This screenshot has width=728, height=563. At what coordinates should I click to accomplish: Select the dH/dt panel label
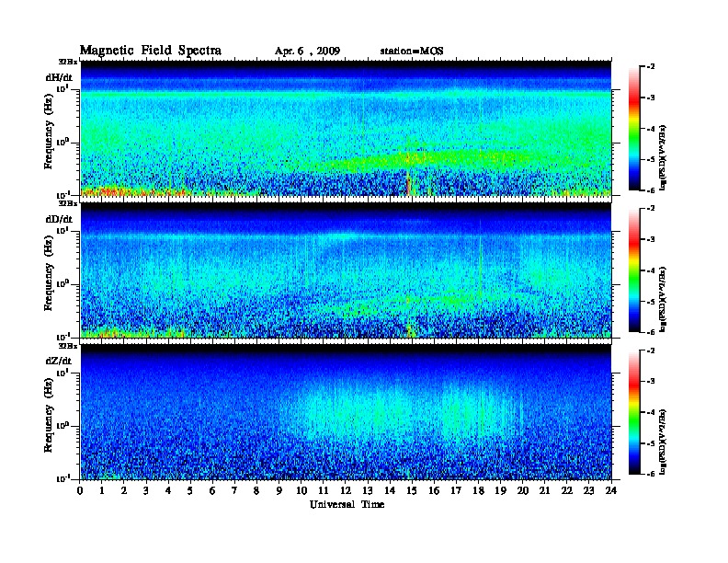(x=59, y=78)
